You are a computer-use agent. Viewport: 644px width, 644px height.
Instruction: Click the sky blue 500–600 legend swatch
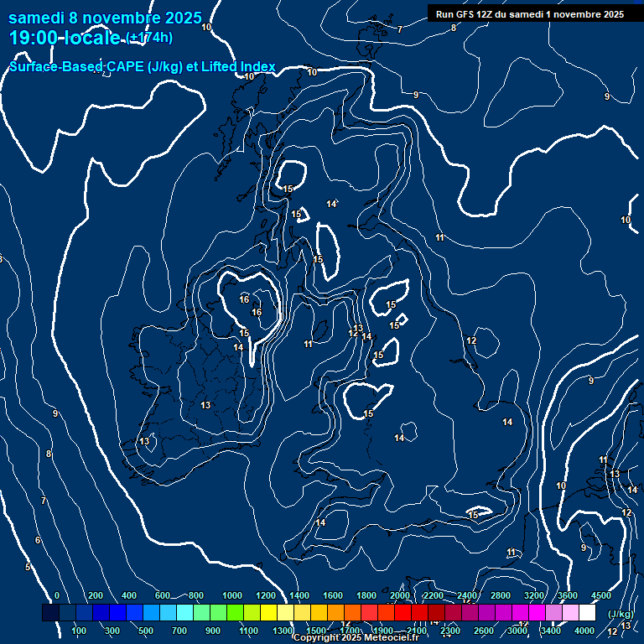[151, 612]
